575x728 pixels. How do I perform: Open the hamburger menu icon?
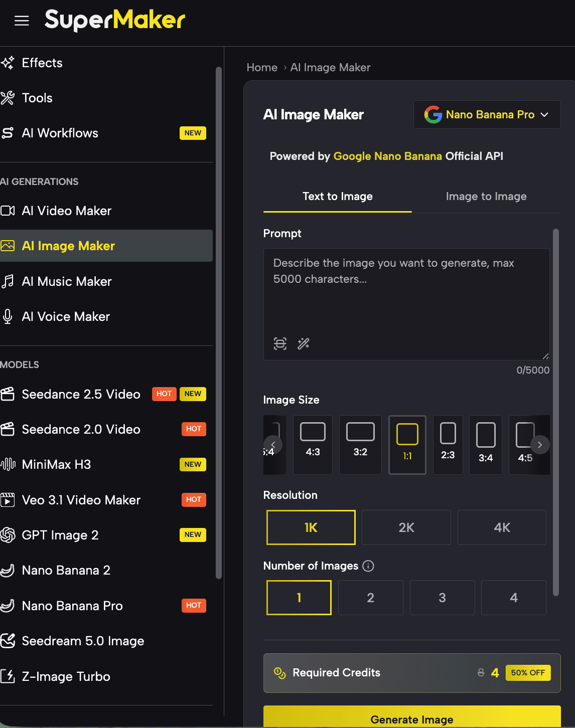22,21
